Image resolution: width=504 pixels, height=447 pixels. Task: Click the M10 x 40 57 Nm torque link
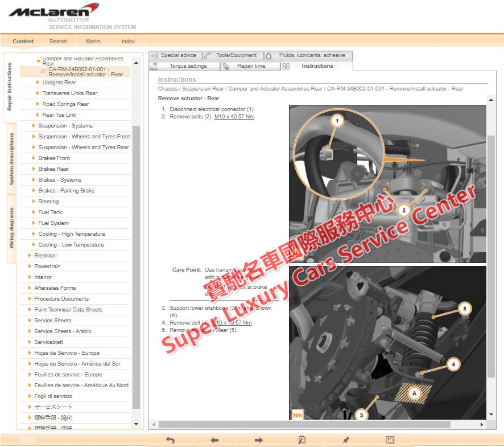[234, 117]
